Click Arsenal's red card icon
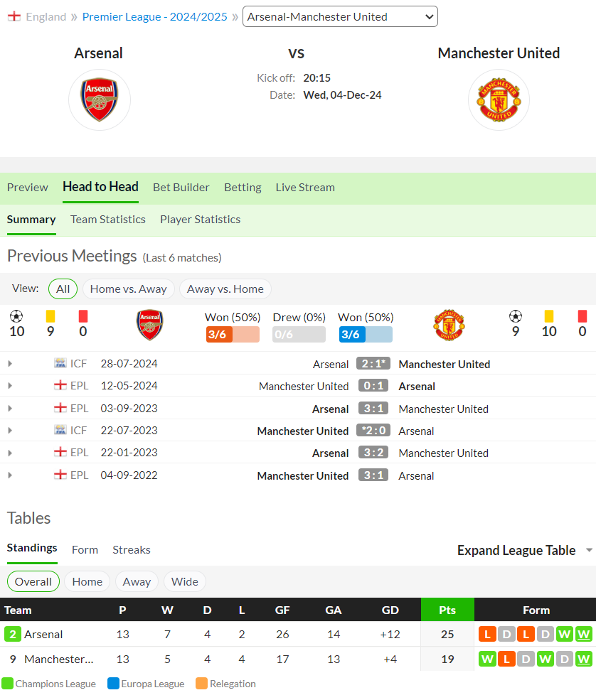596x700 pixels. (x=83, y=316)
